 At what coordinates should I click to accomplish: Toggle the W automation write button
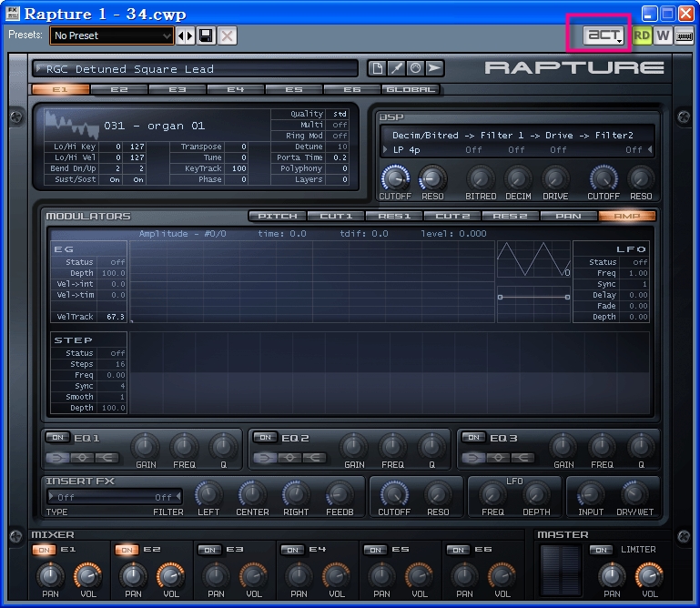pos(663,35)
